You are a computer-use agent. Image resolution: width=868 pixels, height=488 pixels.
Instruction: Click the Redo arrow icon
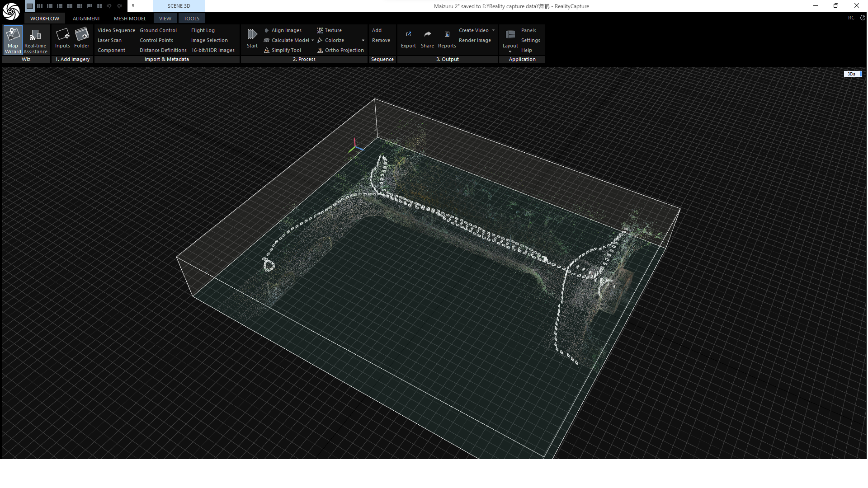click(119, 6)
